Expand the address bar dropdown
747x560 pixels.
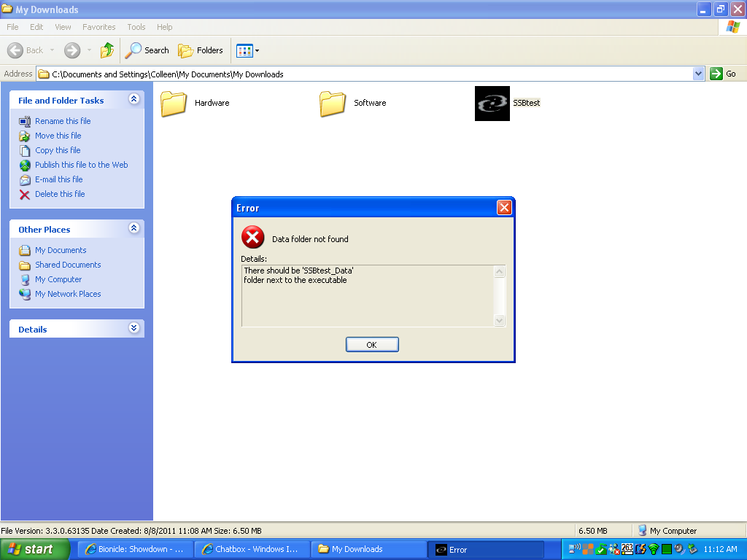point(698,74)
